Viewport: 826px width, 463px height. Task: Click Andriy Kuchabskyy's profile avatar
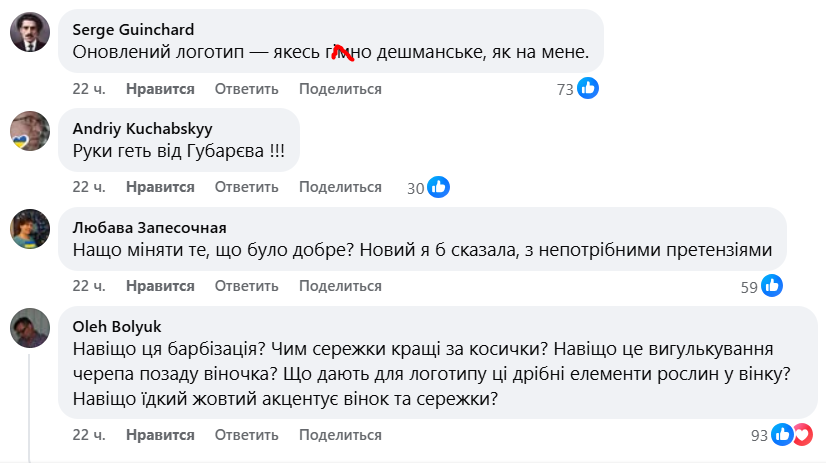30,131
